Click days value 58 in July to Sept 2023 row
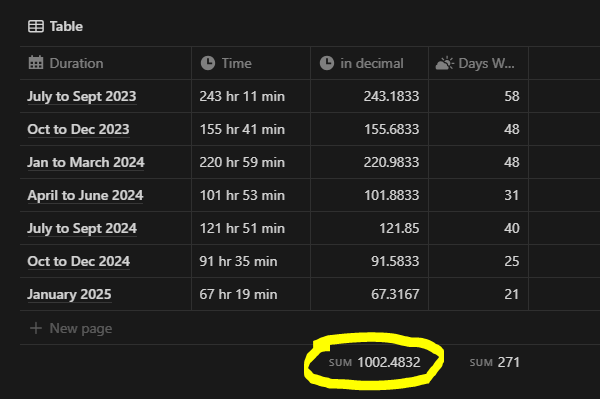This screenshot has width=600, height=399. point(512,96)
